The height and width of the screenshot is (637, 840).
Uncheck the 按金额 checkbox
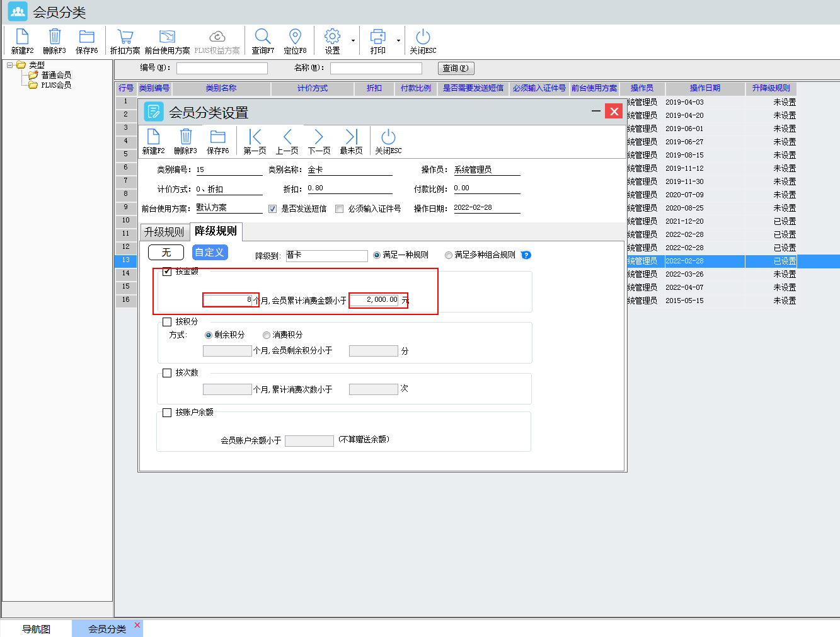[x=167, y=272]
